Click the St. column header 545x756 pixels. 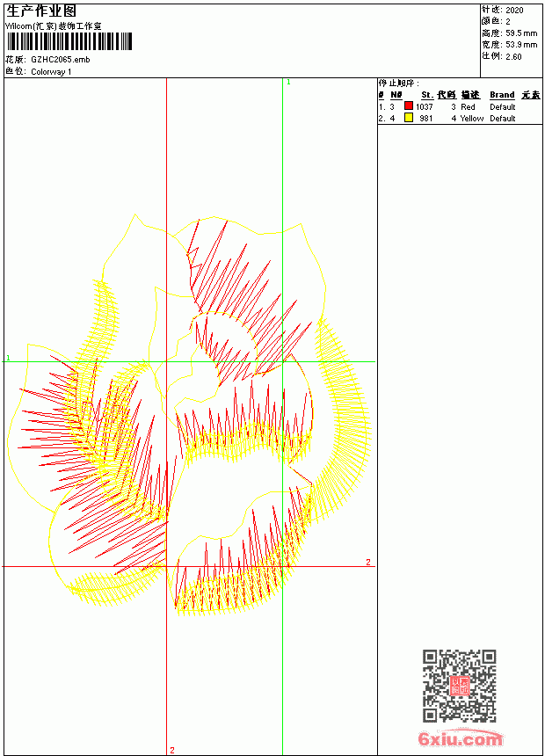click(x=427, y=95)
